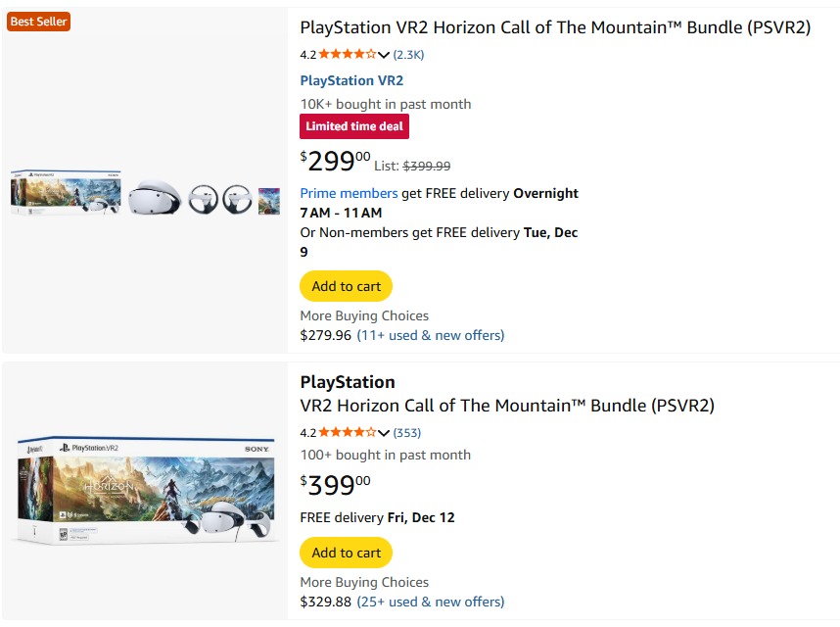
Task: Click the Best Seller badge
Action: [38, 22]
